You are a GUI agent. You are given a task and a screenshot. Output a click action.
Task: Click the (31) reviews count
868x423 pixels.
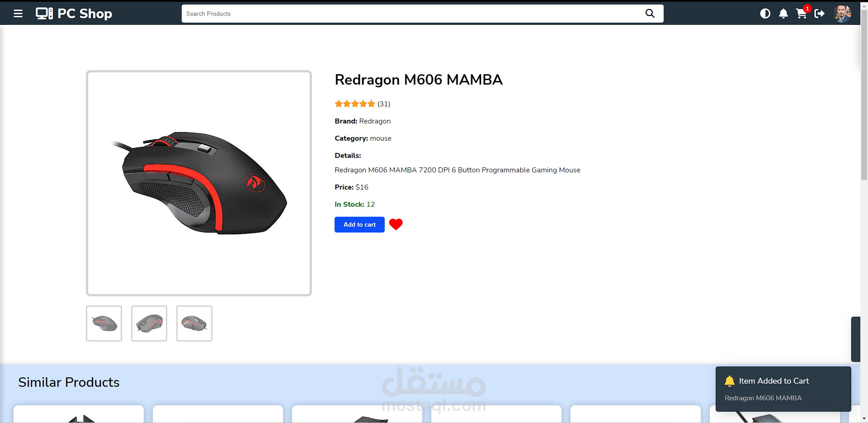384,104
